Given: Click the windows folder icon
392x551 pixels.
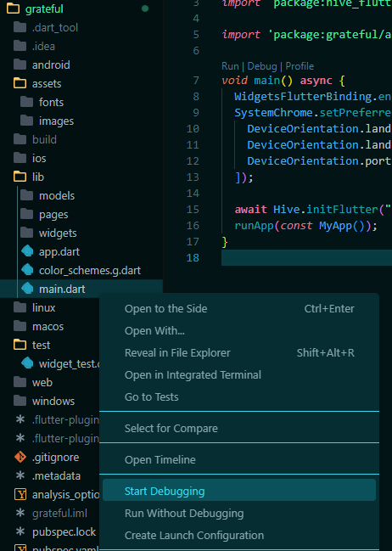Looking at the screenshot, I should click(x=20, y=401).
